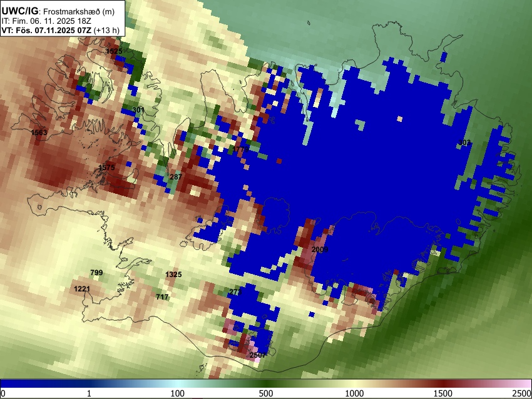Click the colorbar tick label 100
The width and height of the screenshot is (532, 399).
[178, 393]
